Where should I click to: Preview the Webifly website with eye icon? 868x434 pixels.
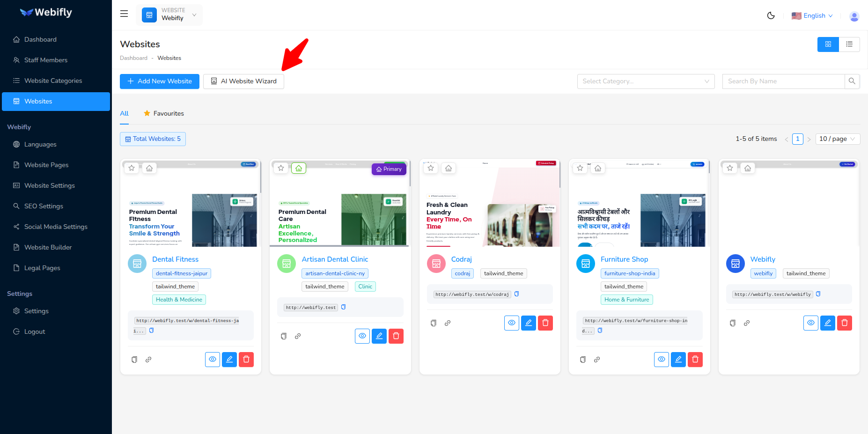tap(810, 323)
